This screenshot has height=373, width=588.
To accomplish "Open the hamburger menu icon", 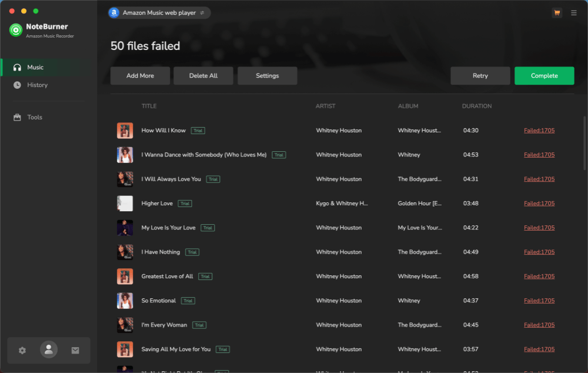I will [x=574, y=13].
